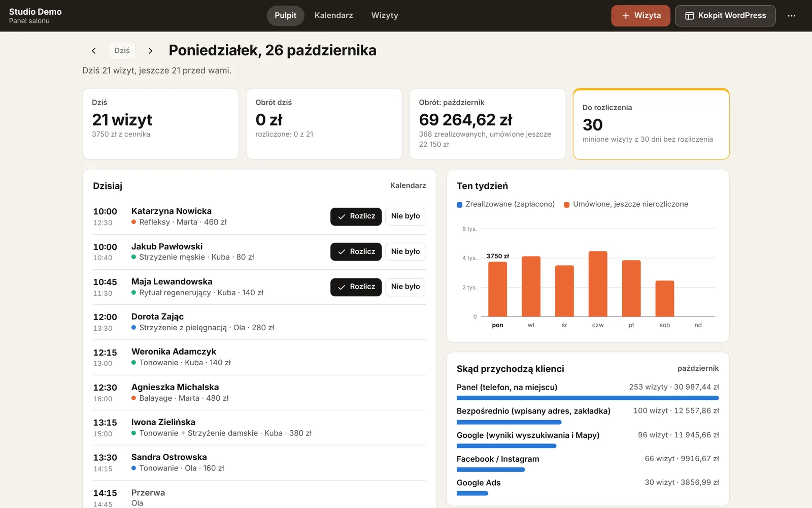Viewport: 812px width, 508px height.
Task: Click the Studio Demo logo text
Action: point(36,12)
